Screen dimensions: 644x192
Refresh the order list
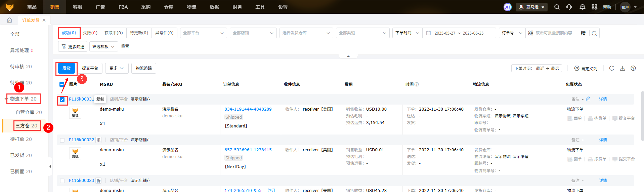[612, 68]
